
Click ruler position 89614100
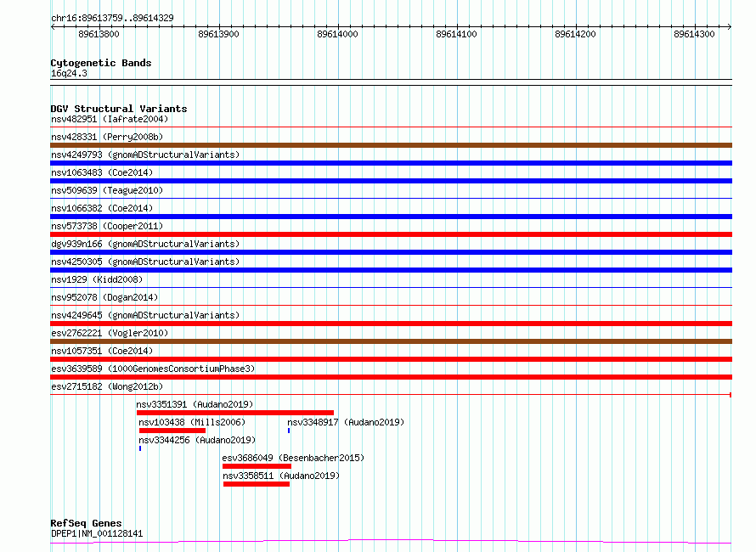(457, 34)
